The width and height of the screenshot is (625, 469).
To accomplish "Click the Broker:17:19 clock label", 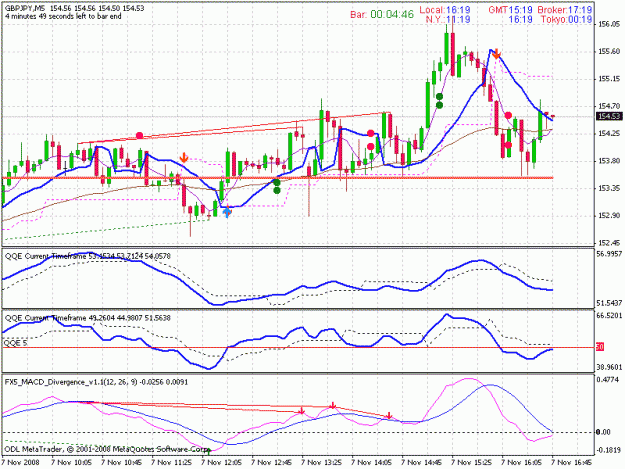I will click(x=564, y=10).
